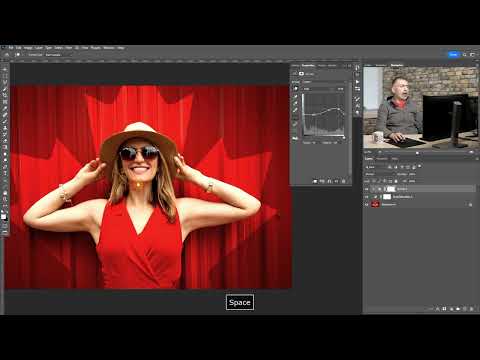Click the blue Share button
Image resolution: width=480 pixels, height=360 pixels.
453,54
